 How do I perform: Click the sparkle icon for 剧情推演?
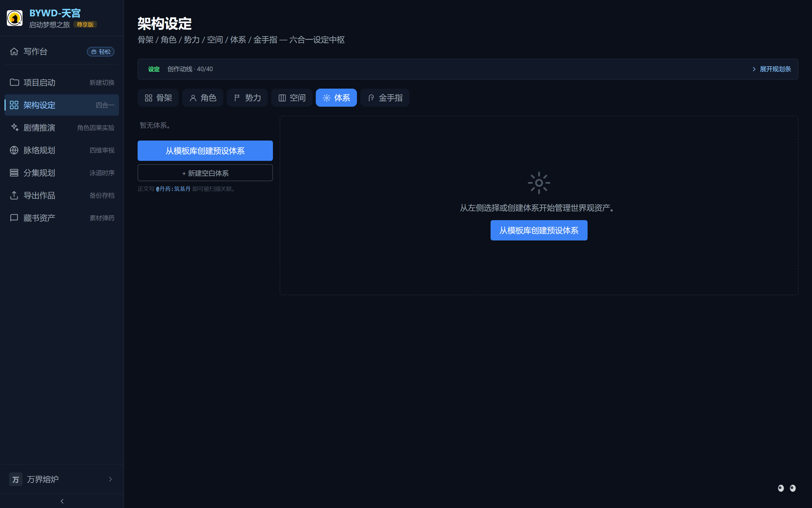pos(14,127)
